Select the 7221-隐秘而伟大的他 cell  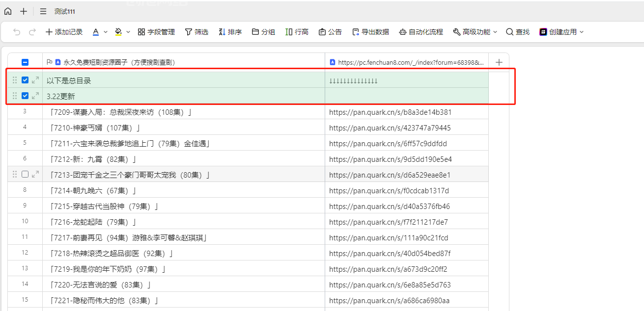click(184, 300)
